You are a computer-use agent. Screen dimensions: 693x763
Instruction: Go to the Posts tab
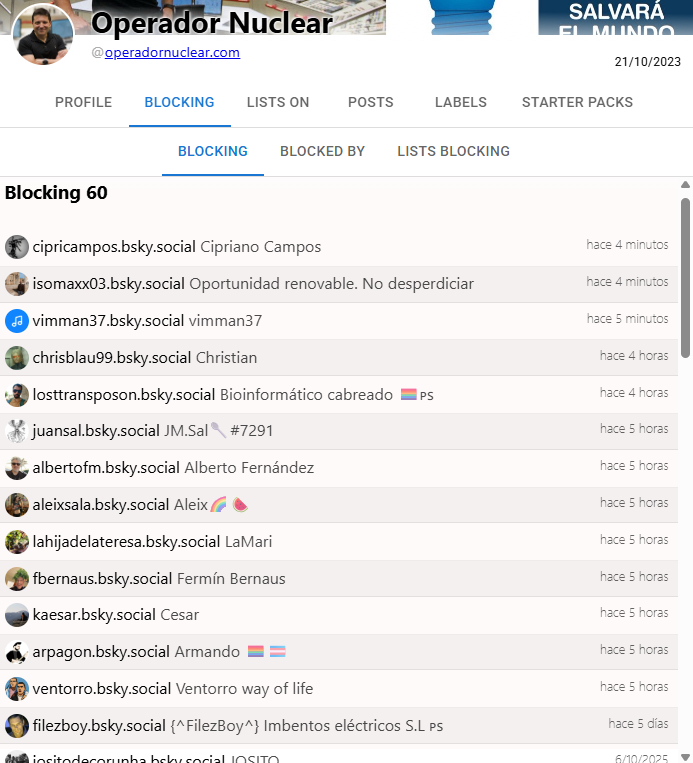tap(370, 102)
